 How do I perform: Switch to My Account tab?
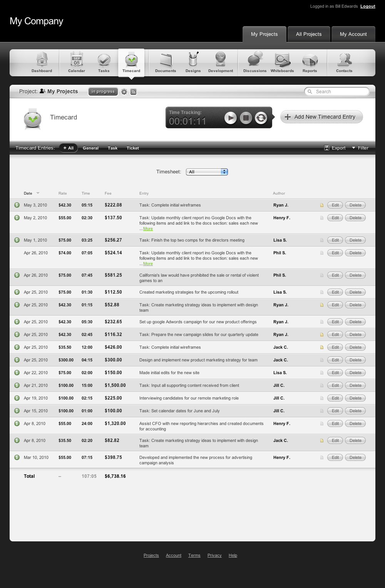[x=353, y=34]
